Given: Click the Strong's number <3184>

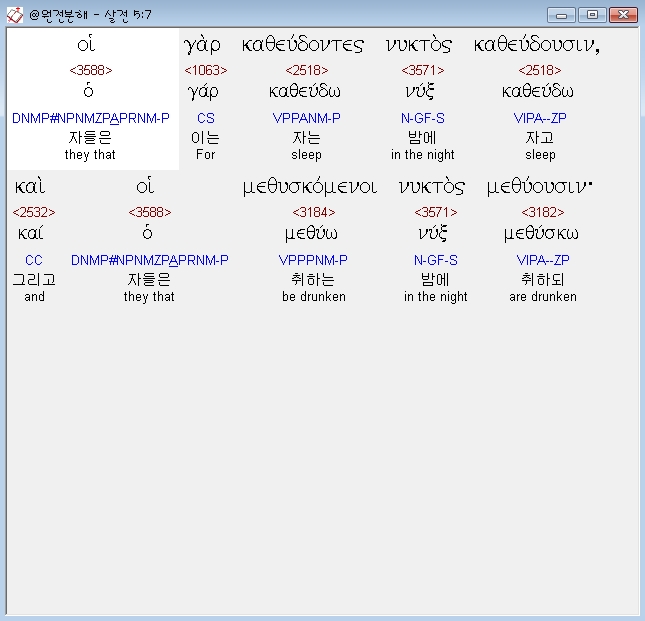Looking at the screenshot, I should tap(314, 212).
